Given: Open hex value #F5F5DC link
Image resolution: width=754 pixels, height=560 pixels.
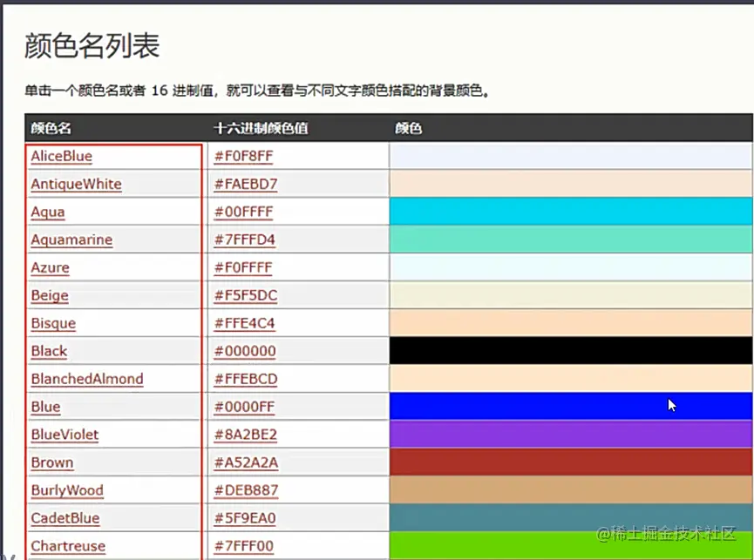Looking at the screenshot, I should (x=246, y=295).
